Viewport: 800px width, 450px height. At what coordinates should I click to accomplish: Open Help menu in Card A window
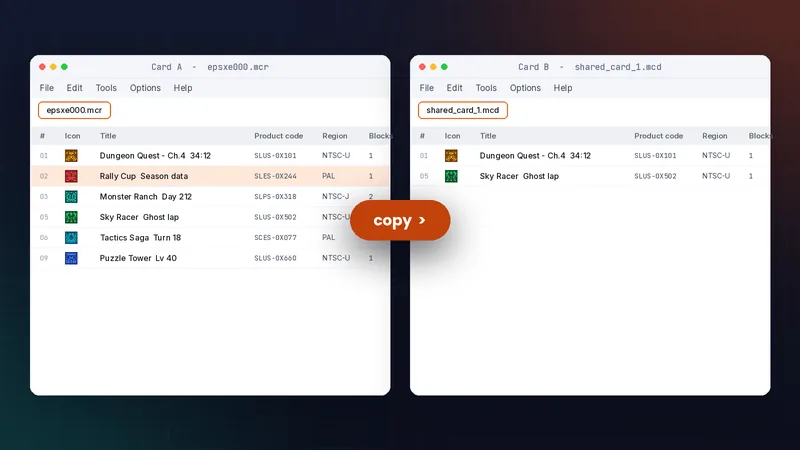click(183, 88)
